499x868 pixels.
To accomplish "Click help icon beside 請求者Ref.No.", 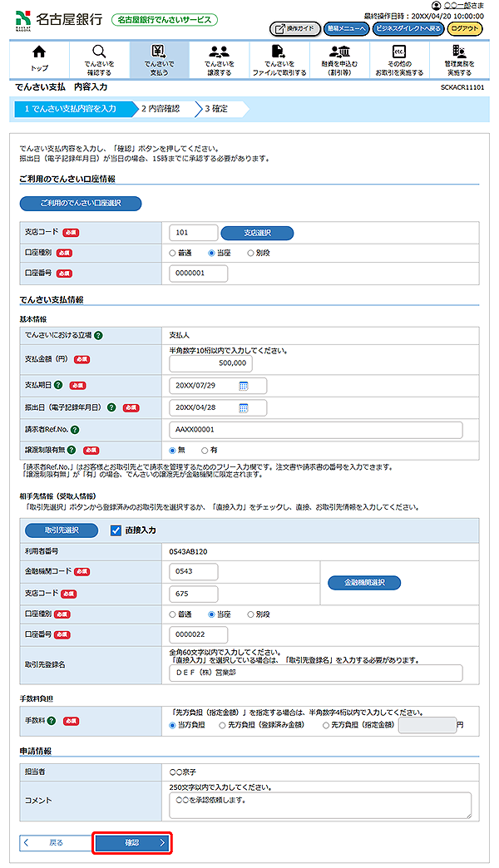I will click(75, 430).
